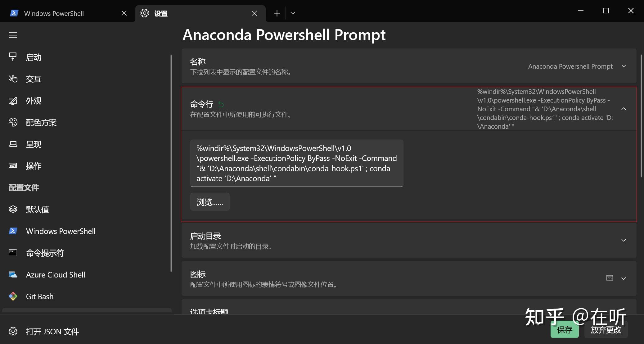Click the 保存 save button
The height and width of the screenshot is (344, 644).
click(x=565, y=330)
